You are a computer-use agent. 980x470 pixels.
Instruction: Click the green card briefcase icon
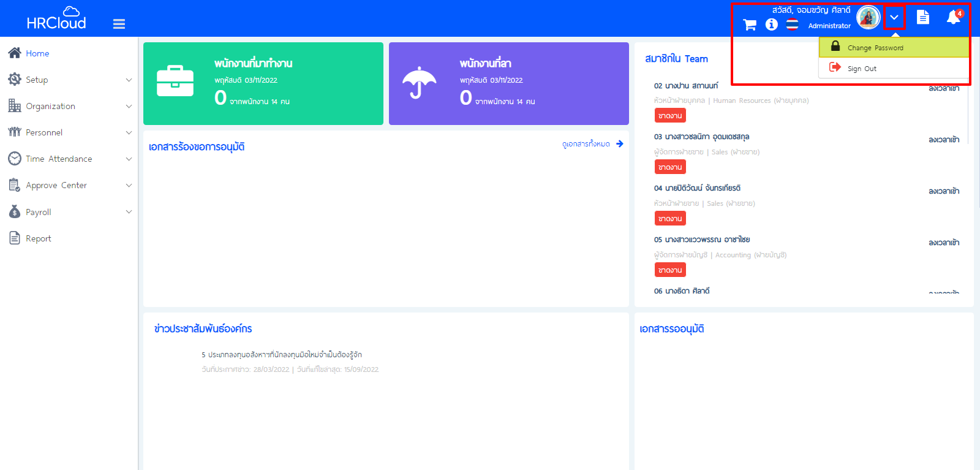pyautogui.click(x=175, y=81)
